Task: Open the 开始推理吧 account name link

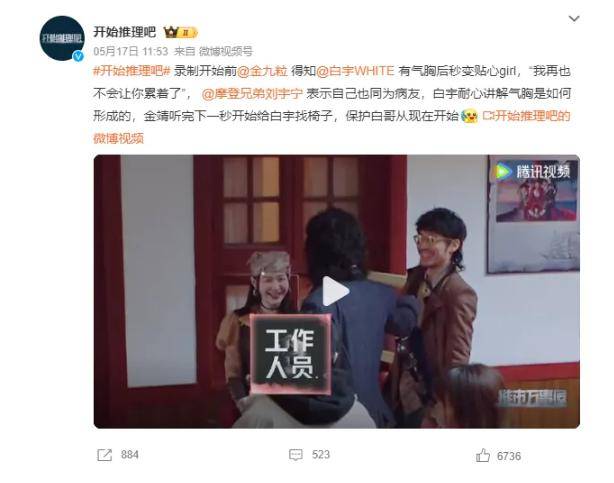Action: tap(125, 32)
